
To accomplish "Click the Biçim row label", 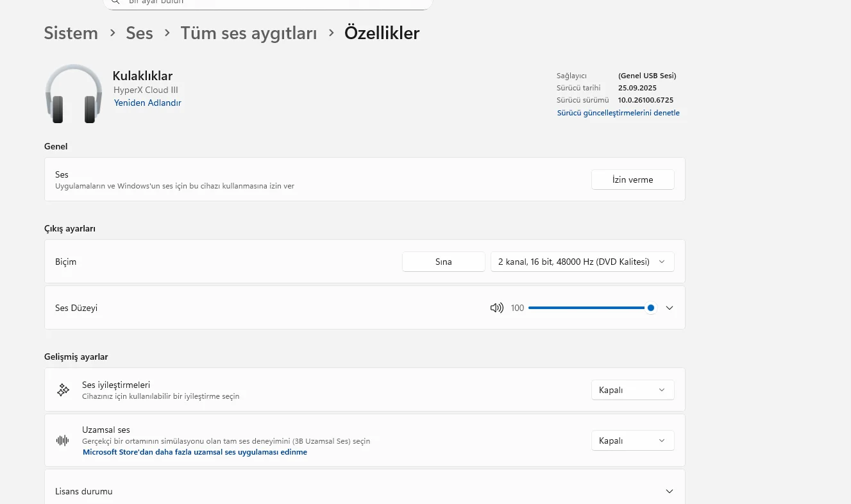I will coord(65,262).
